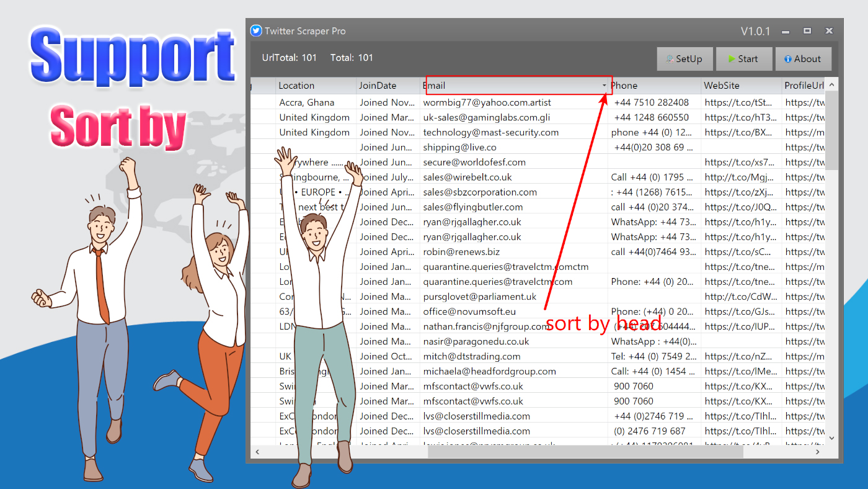The height and width of the screenshot is (489, 868).
Task: Click the website cell https://t.co/J0Q...
Action: (x=740, y=207)
